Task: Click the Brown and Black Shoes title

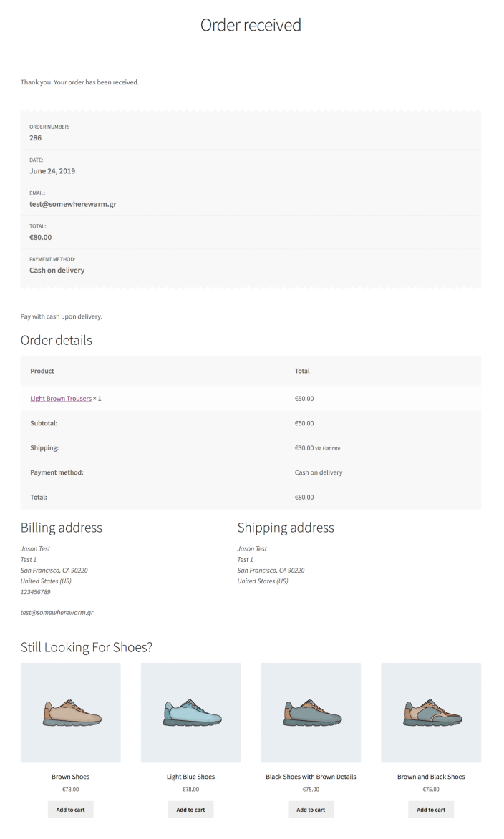Action: (x=431, y=777)
